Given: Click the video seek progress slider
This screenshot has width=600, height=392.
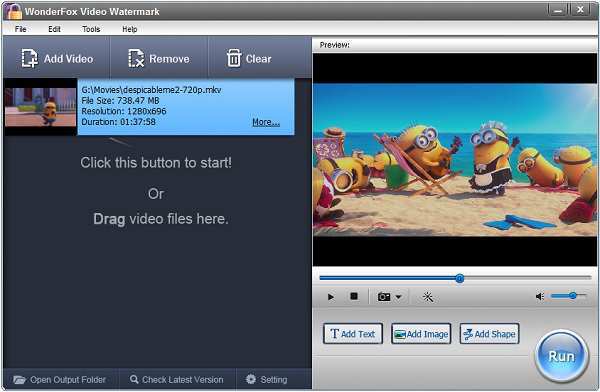Looking at the screenshot, I should pos(455,278).
